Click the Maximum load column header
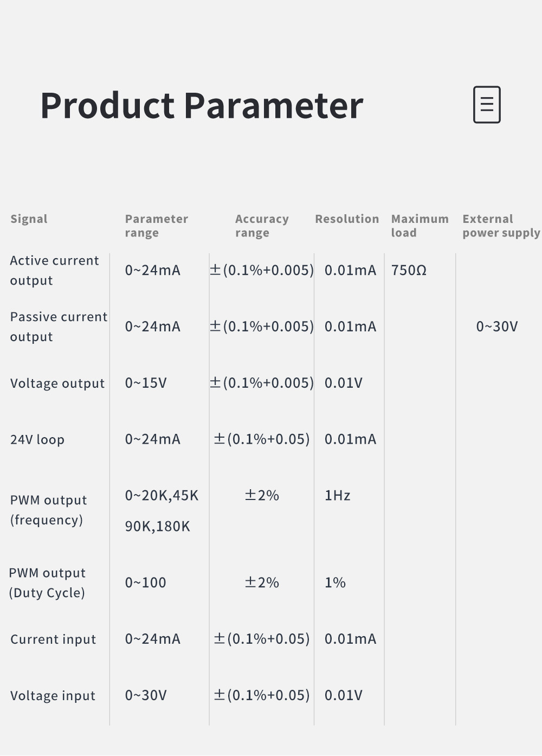The width and height of the screenshot is (542, 756). coord(420,226)
